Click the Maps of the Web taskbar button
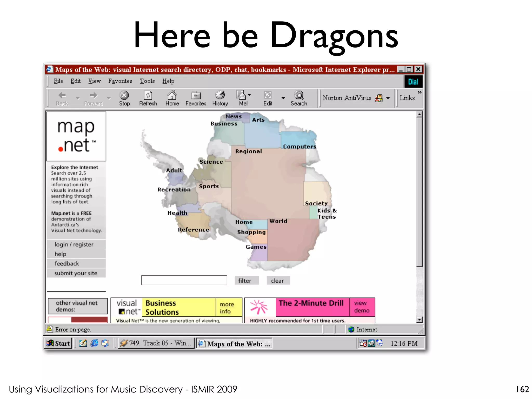 234,343
